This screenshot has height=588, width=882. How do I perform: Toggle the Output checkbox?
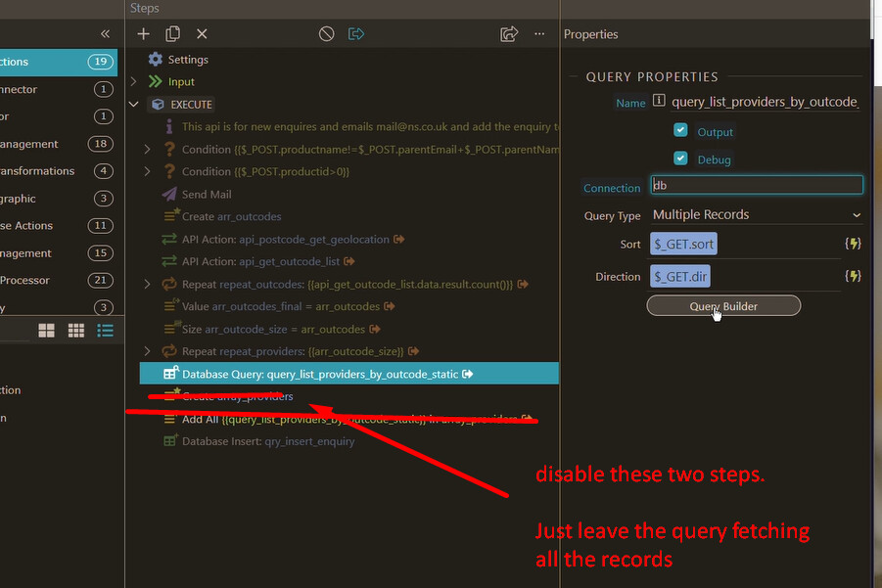click(680, 130)
